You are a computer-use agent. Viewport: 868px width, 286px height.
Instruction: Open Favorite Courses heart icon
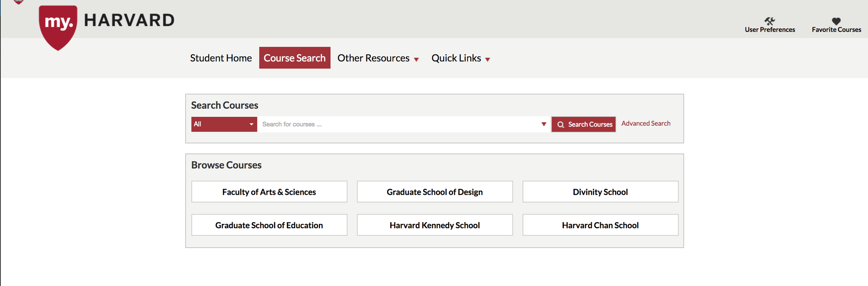point(836,21)
